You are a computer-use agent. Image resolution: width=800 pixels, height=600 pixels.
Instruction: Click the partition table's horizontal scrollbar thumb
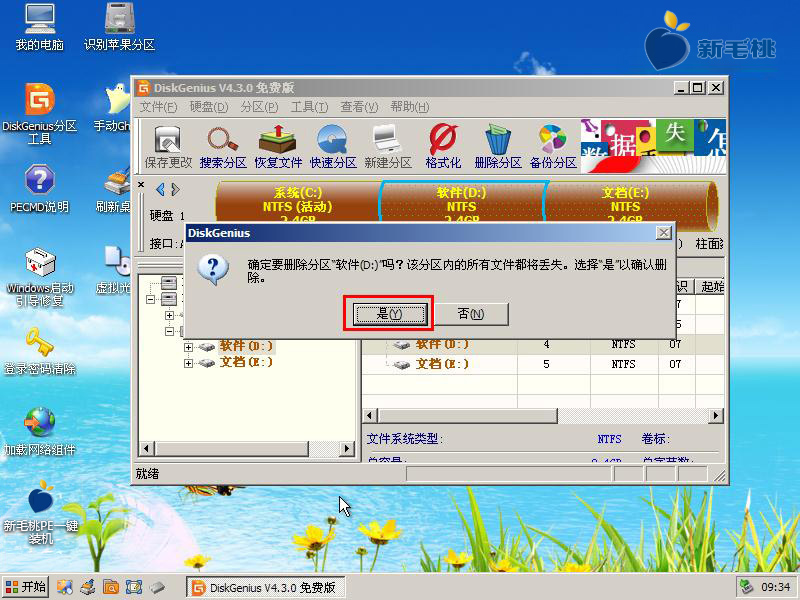click(467, 416)
